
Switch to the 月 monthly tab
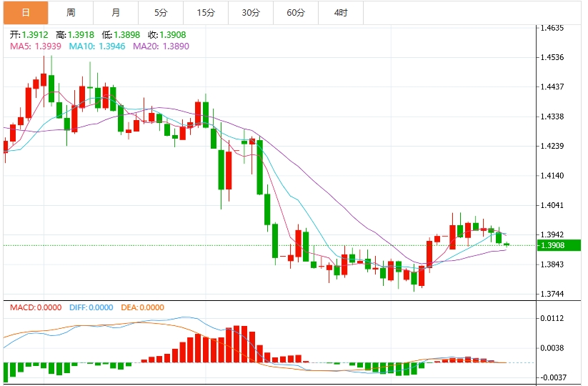tap(116, 12)
